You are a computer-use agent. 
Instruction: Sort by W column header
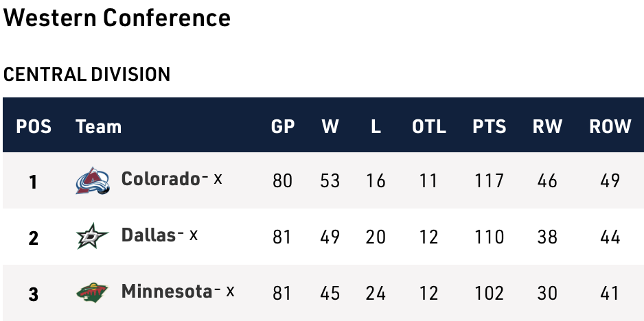tap(330, 126)
